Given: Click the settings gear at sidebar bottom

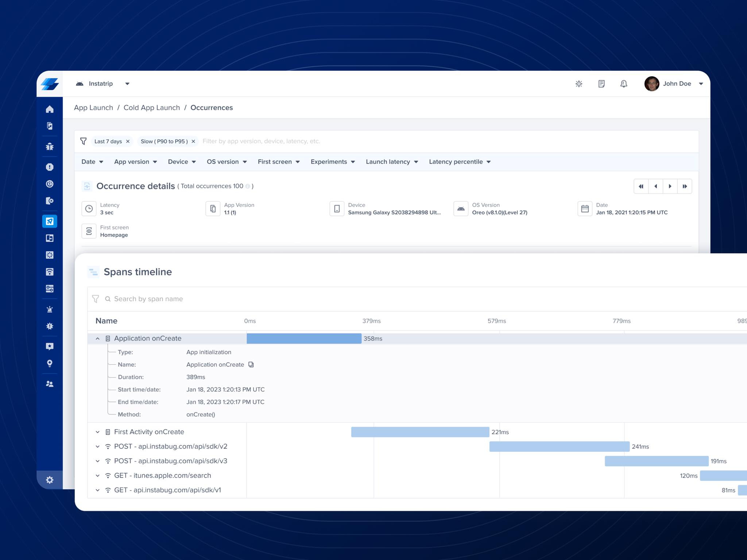Looking at the screenshot, I should tap(50, 480).
